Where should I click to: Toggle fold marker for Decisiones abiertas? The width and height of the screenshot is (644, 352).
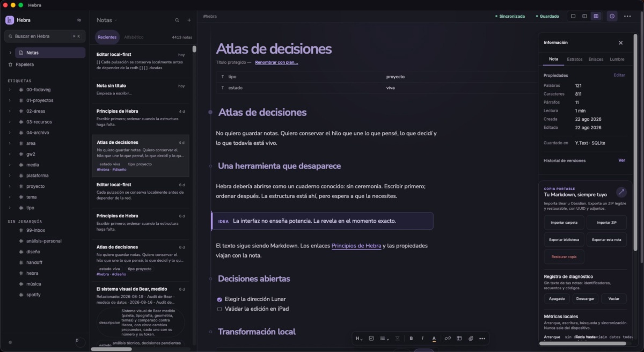tap(210, 278)
